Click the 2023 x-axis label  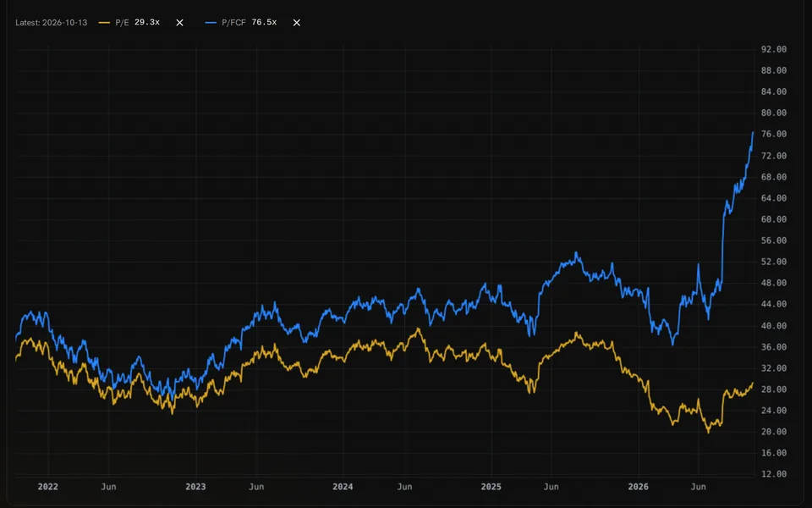point(195,487)
